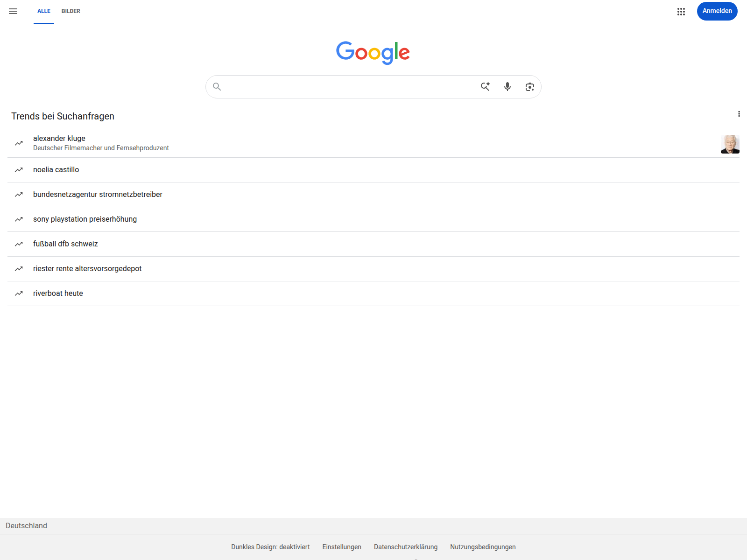The image size is (747, 560).
Task: Open the Google apps grid
Action: pos(681,12)
